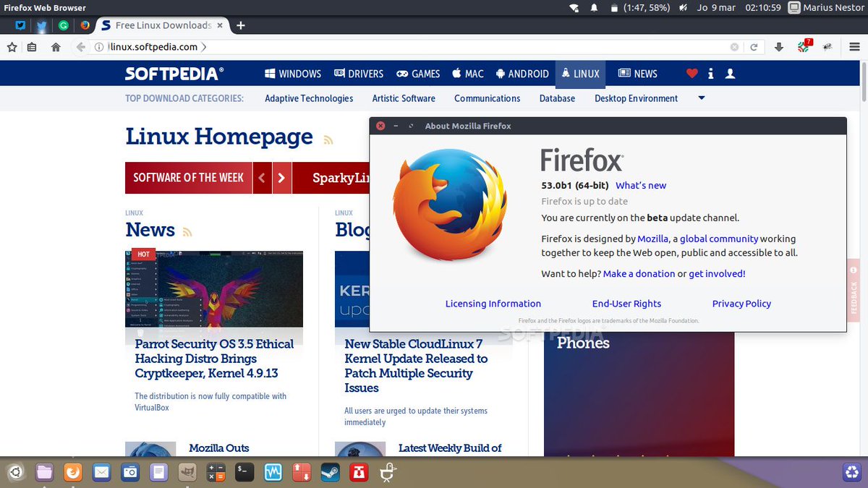Open the GAMES section
This screenshot has height=488, width=868.
[x=418, y=74]
